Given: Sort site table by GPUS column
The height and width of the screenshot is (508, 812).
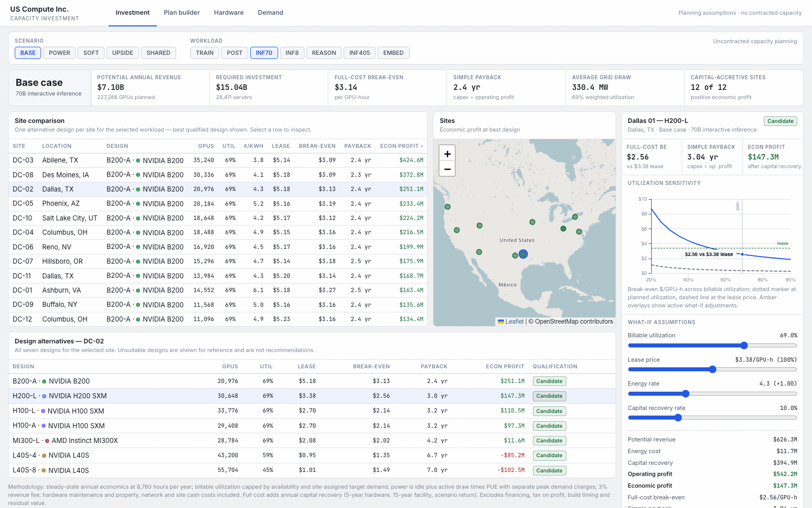Looking at the screenshot, I should (206, 146).
